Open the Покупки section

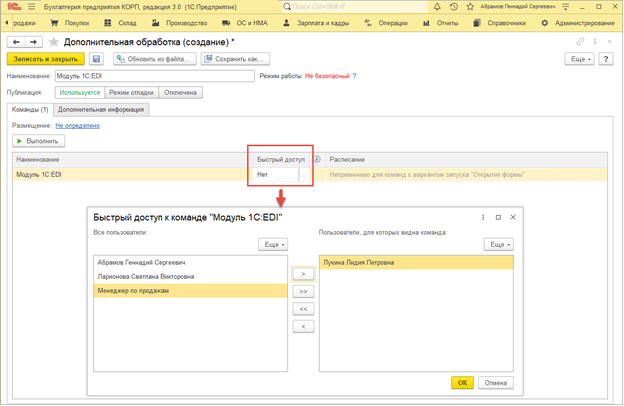pos(70,23)
